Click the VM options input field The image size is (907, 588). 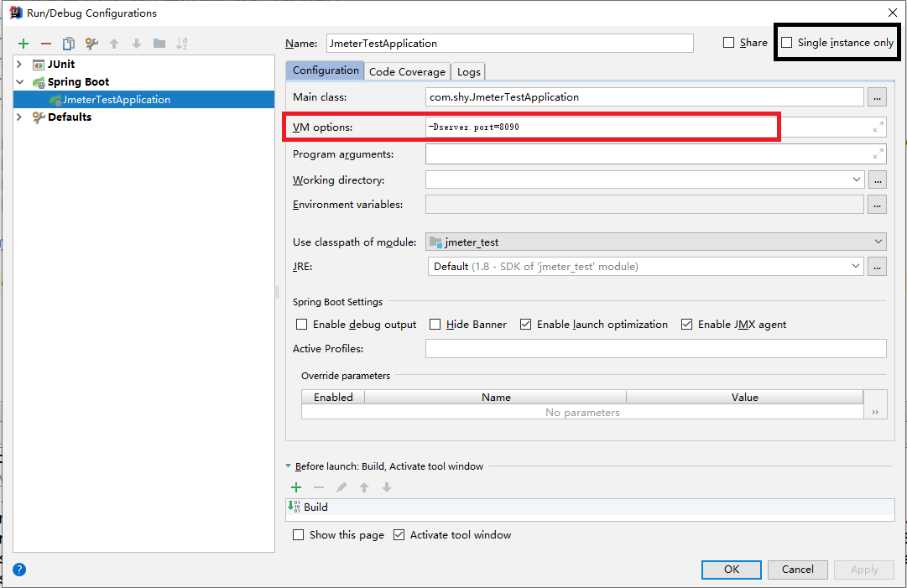pos(587,127)
